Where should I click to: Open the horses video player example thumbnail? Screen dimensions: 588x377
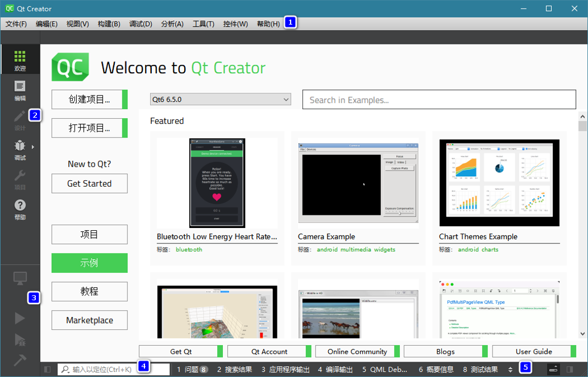pyautogui.click(x=358, y=314)
